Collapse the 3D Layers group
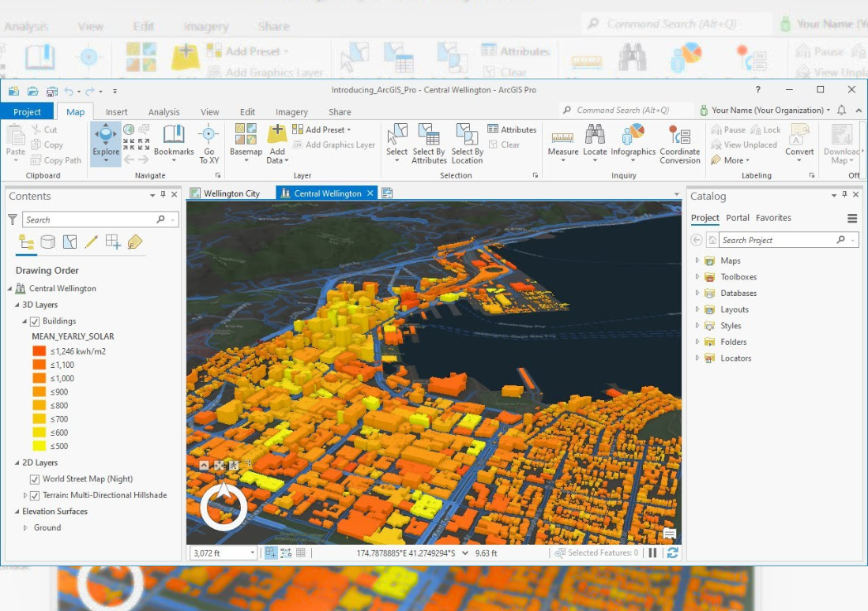 [x=17, y=305]
